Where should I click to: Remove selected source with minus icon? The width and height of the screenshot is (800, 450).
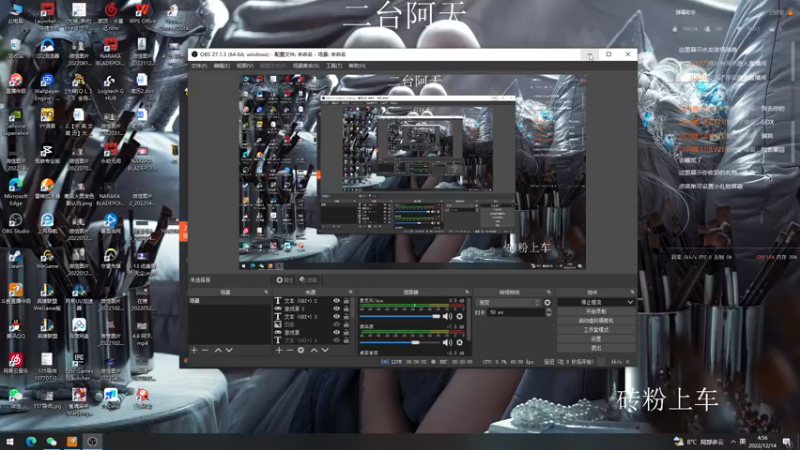coord(290,351)
